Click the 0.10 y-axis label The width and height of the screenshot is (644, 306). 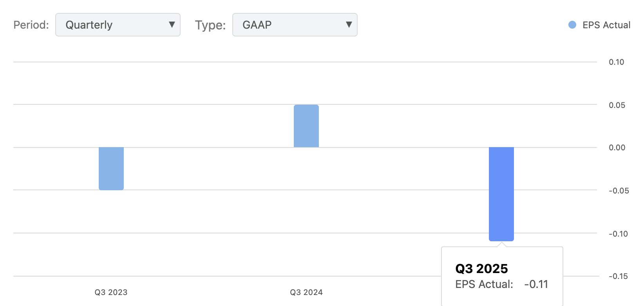(616, 62)
